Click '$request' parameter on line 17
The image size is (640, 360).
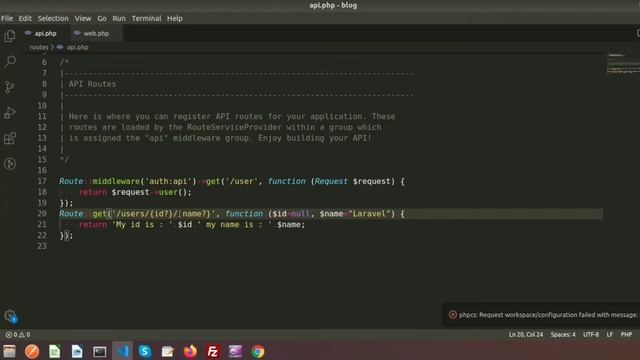[371, 181]
